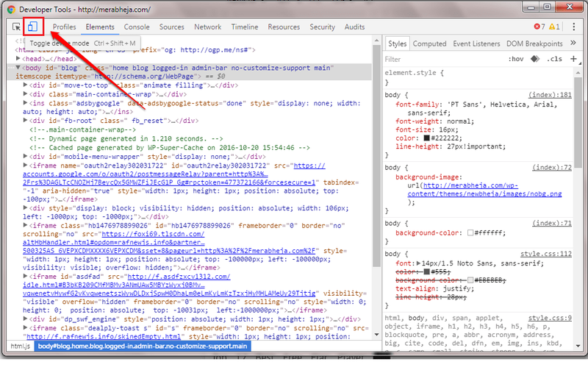Toggle the :hov element state button
This screenshot has height=373, width=588.
(x=516, y=60)
